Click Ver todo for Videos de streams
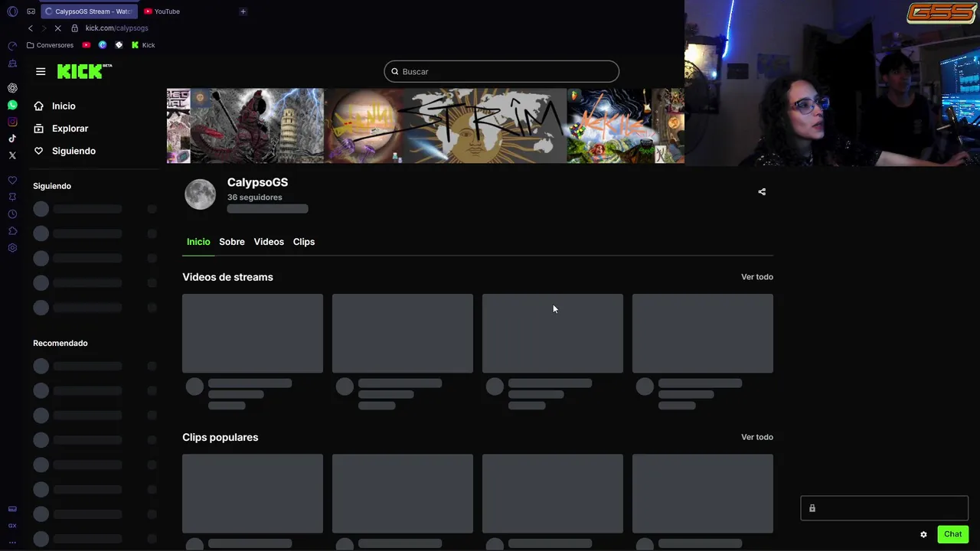The image size is (980, 551). (757, 277)
